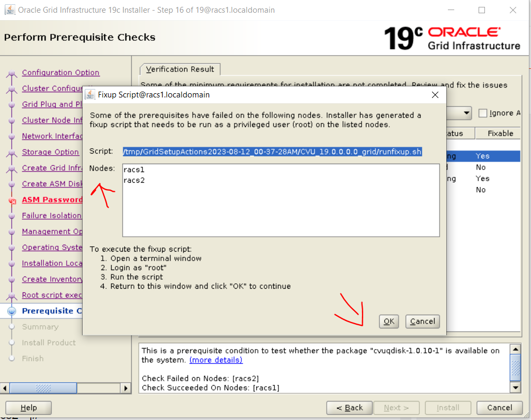
Task: Open the Cluster Configuration step
Action: point(52,88)
